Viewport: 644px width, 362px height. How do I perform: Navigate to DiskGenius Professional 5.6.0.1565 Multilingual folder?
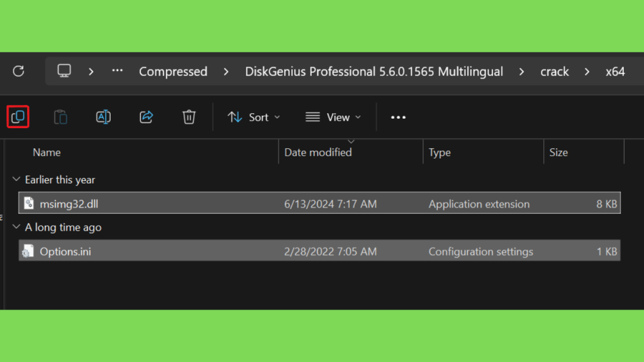pyautogui.click(x=374, y=72)
